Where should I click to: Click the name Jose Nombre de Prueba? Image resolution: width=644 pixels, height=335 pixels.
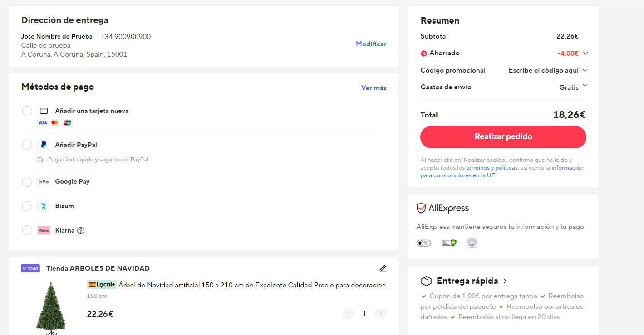coord(57,36)
